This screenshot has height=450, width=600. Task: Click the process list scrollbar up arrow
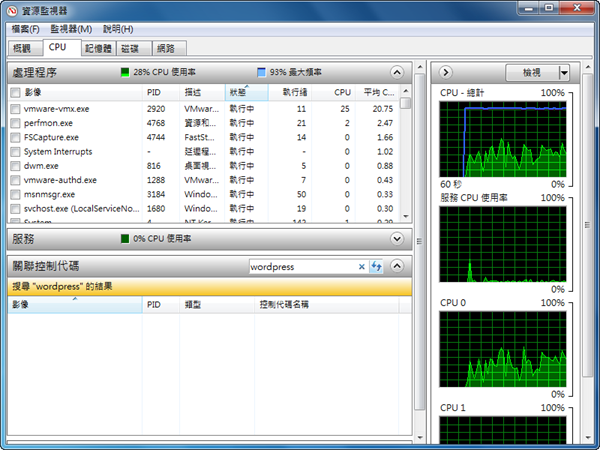point(406,91)
